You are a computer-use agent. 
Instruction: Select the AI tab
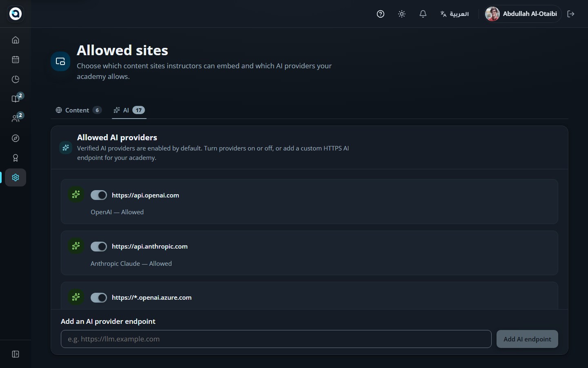point(129,110)
